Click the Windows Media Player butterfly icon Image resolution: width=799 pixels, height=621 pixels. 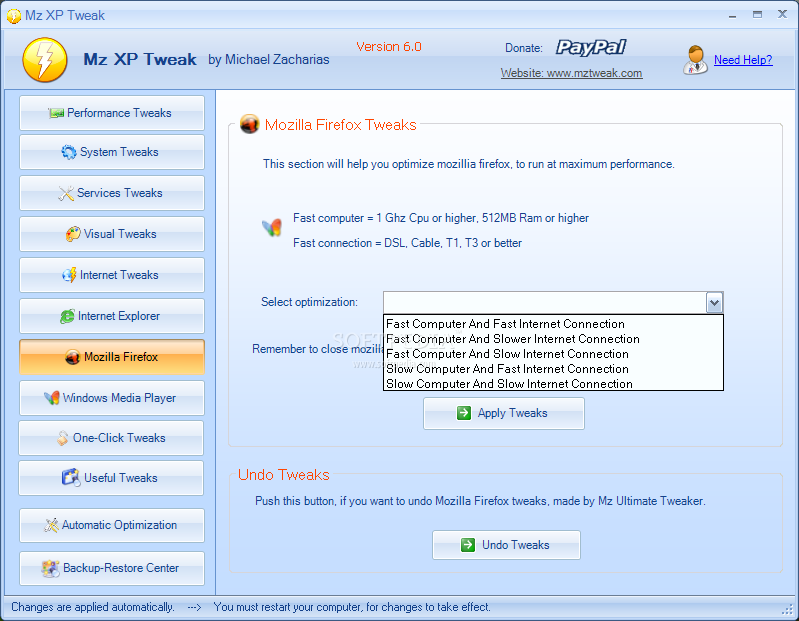click(51, 398)
